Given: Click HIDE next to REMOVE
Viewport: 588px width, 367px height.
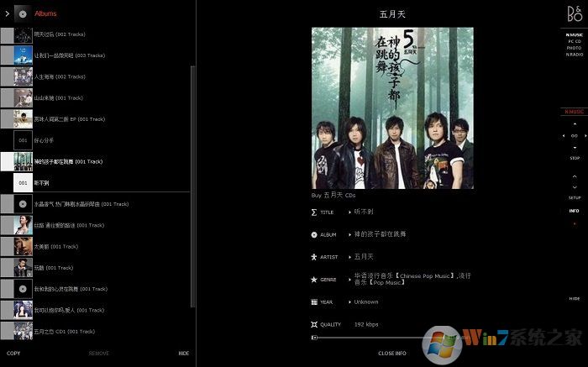Looking at the screenshot, I should click(x=184, y=353).
